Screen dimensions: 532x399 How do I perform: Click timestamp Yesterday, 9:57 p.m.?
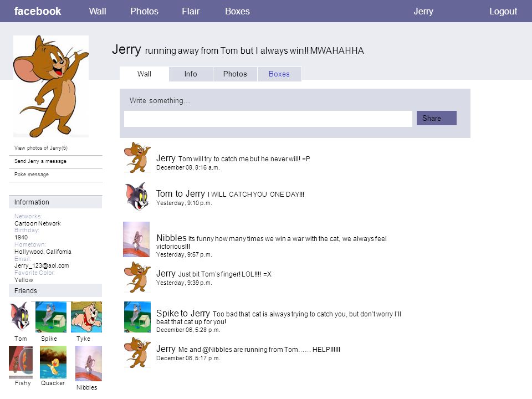[x=184, y=254]
